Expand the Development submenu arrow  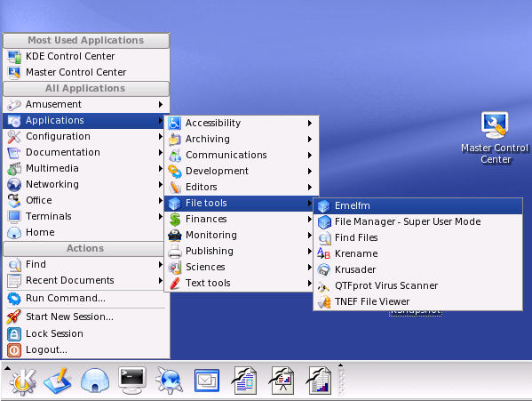310,171
